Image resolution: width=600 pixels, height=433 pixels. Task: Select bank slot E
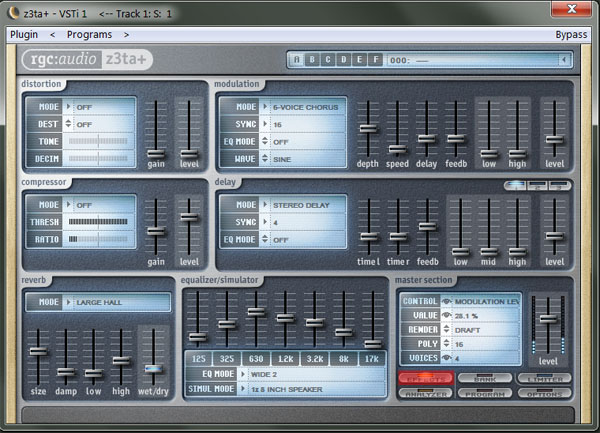click(x=360, y=60)
